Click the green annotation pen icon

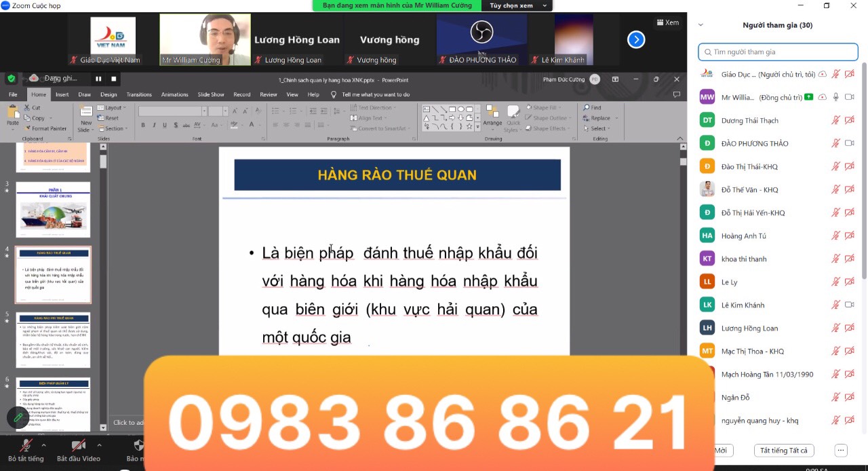18,417
